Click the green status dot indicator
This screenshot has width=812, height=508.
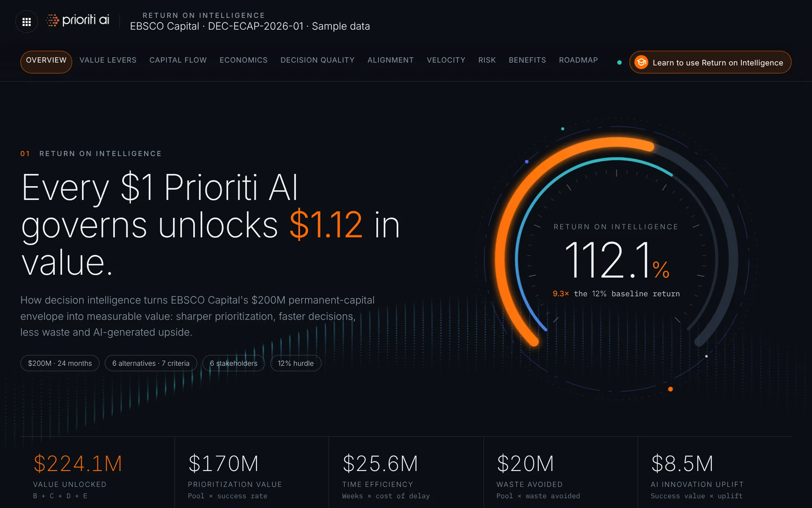[619, 63]
